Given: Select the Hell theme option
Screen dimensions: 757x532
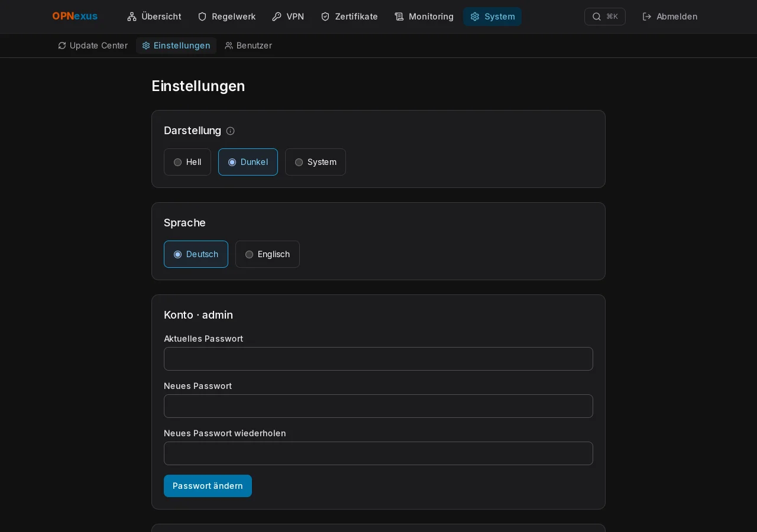Looking at the screenshot, I should tap(187, 162).
